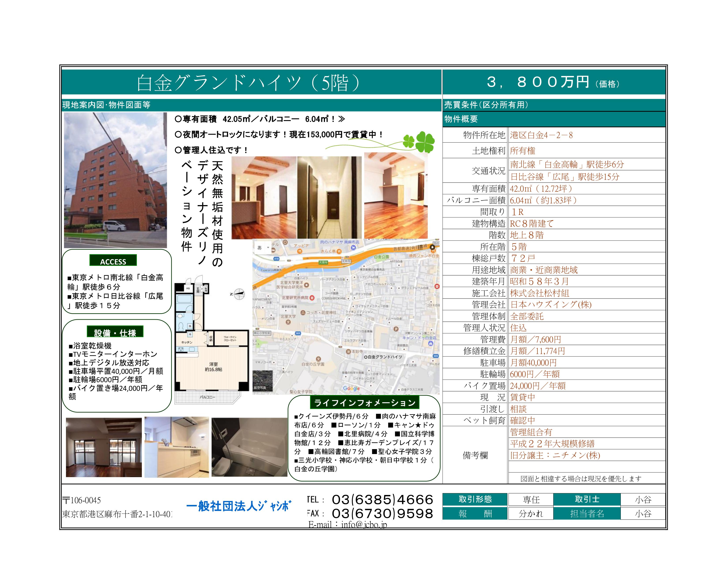This screenshot has height=563, width=728.
Task: Open the living room photo with ceiling beams
Action: (264, 198)
